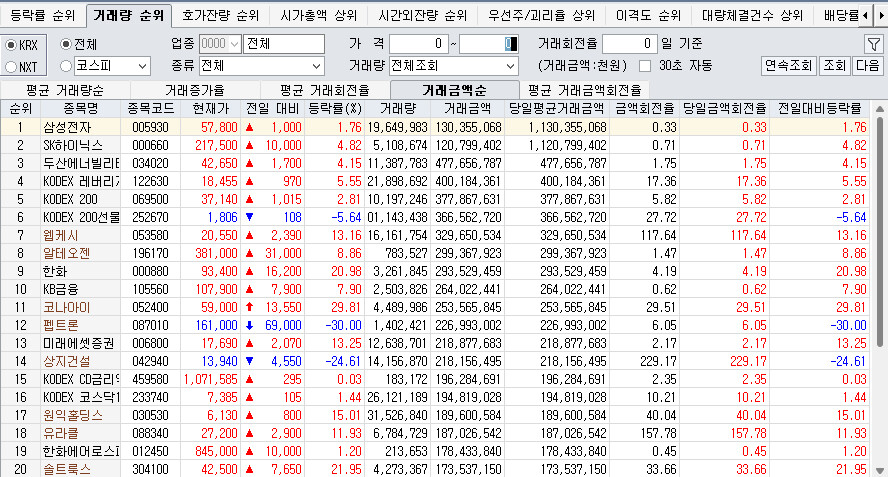The width and height of the screenshot is (888, 477).
Task: Sort by 현재가 column header
Action: click(211, 108)
